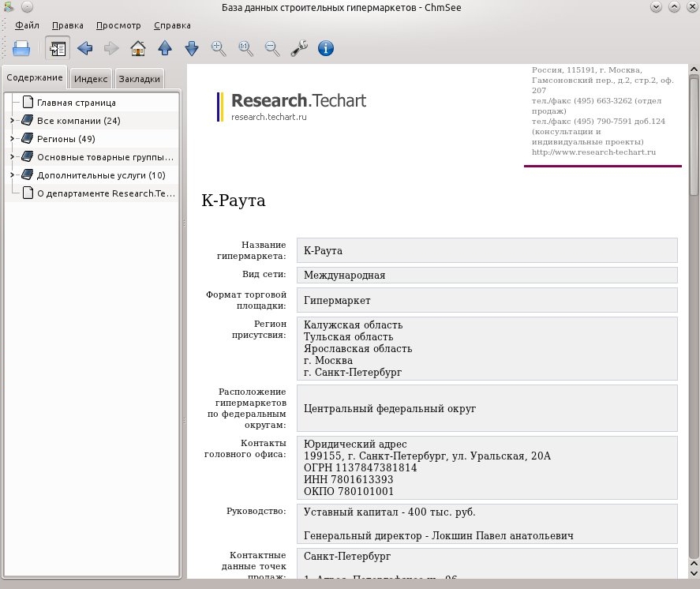The image size is (700, 589).
Task: Select Главная страница in contents tree
Action: click(77, 103)
